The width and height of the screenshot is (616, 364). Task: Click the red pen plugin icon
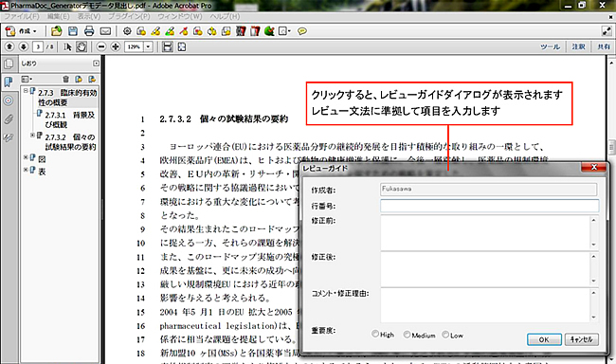[184, 31]
